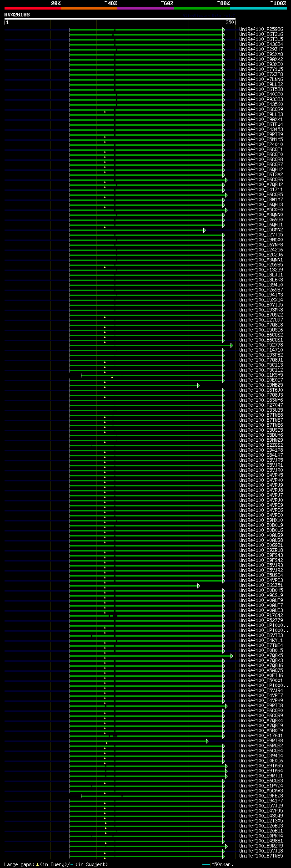291x868 pixels.
Task: Click the UniRef100_Q4VPI0 label
Action: pyautogui.click(x=261, y=516)
